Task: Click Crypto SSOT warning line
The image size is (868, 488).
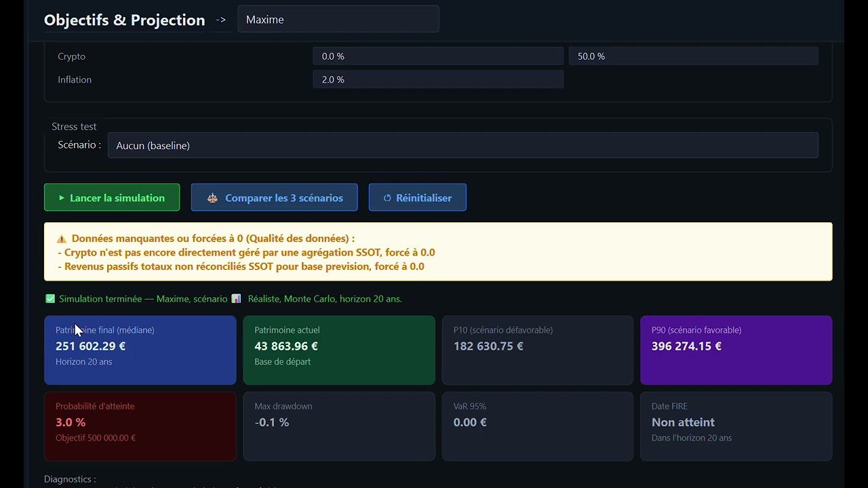Action: tap(246, 252)
